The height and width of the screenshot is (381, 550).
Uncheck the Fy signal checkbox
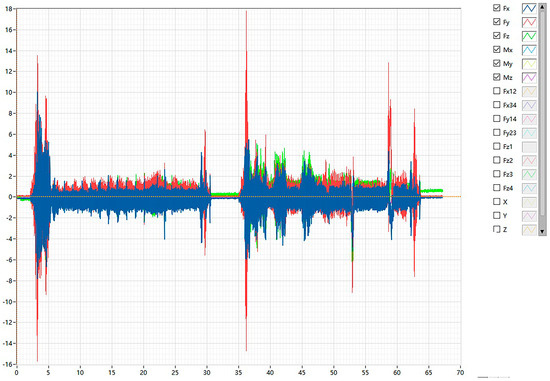[x=496, y=22]
